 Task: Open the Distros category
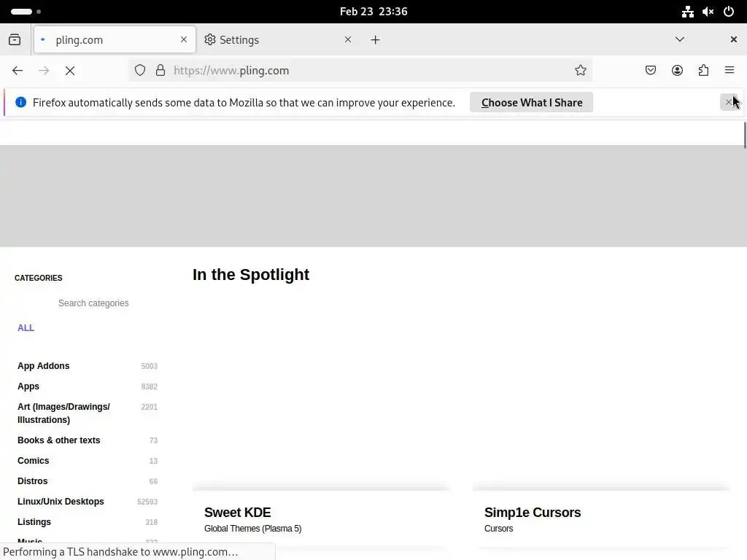(32, 481)
